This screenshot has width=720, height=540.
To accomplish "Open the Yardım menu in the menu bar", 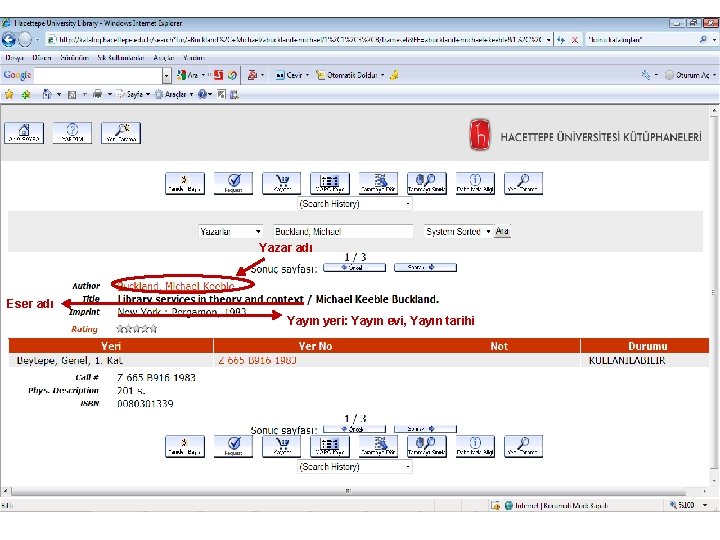I will 193,58.
